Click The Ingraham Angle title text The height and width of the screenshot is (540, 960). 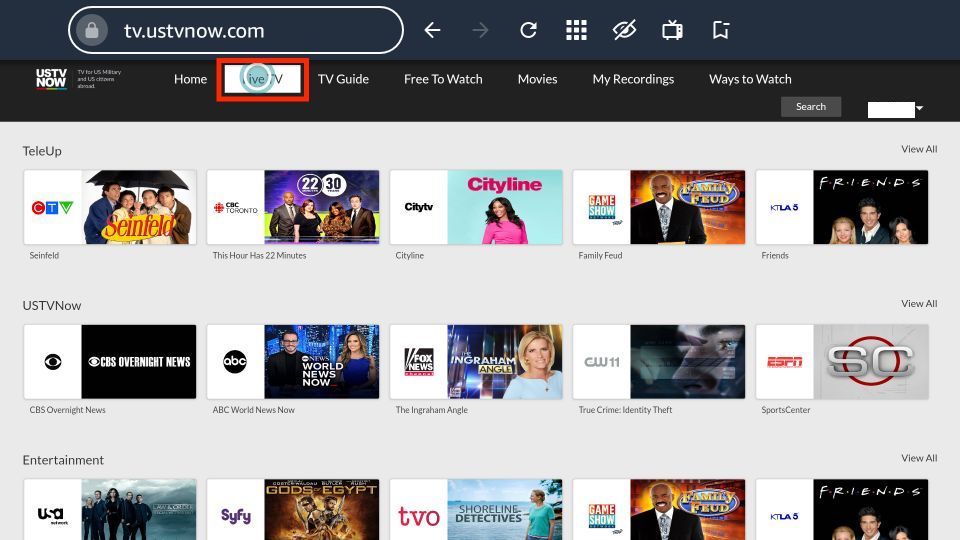coord(432,410)
